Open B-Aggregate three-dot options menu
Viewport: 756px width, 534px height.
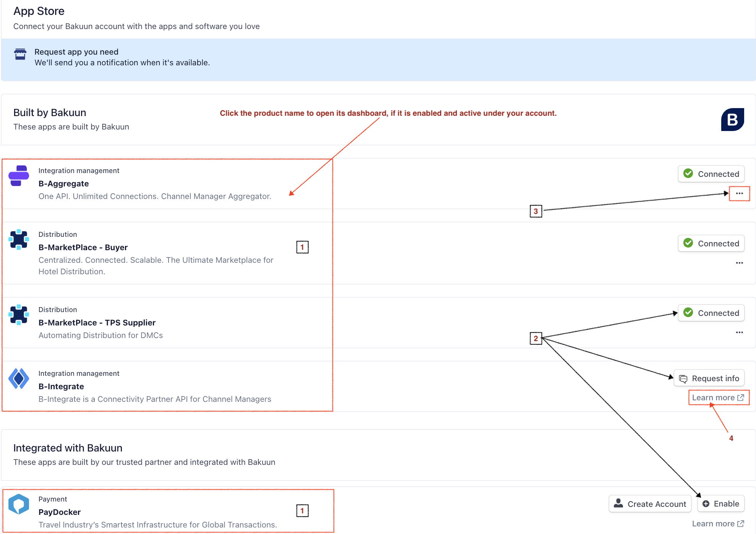pyautogui.click(x=739, y=193)
